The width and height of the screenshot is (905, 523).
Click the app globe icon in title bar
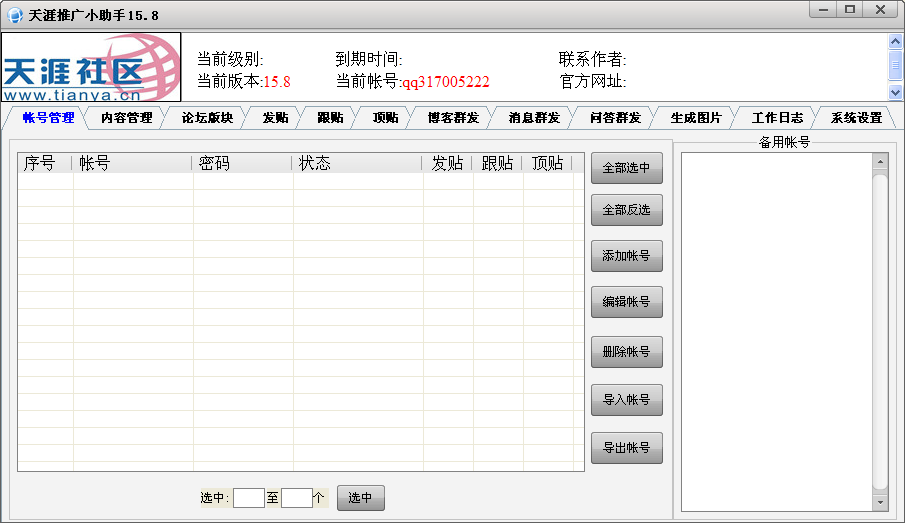(14, 16)
